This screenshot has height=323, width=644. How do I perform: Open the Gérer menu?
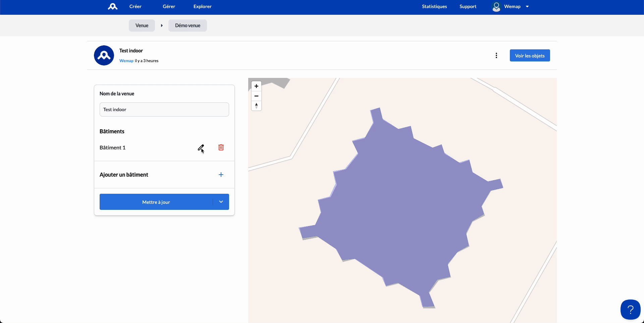coord(169,6)
